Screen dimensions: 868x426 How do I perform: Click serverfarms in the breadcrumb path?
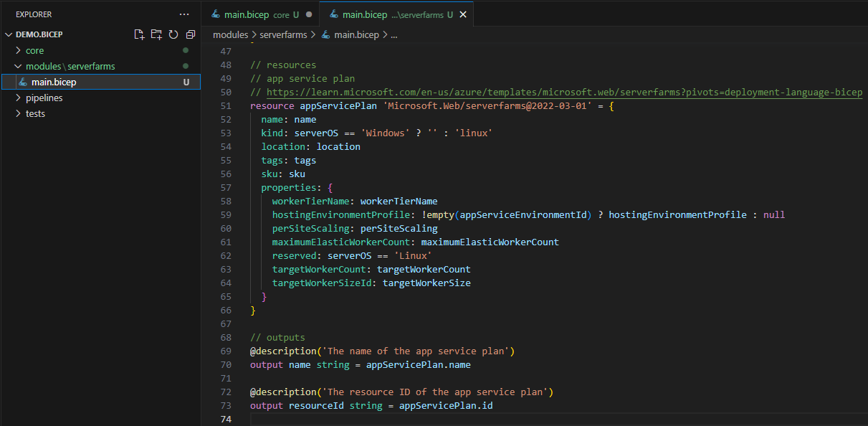click(283, 34)
